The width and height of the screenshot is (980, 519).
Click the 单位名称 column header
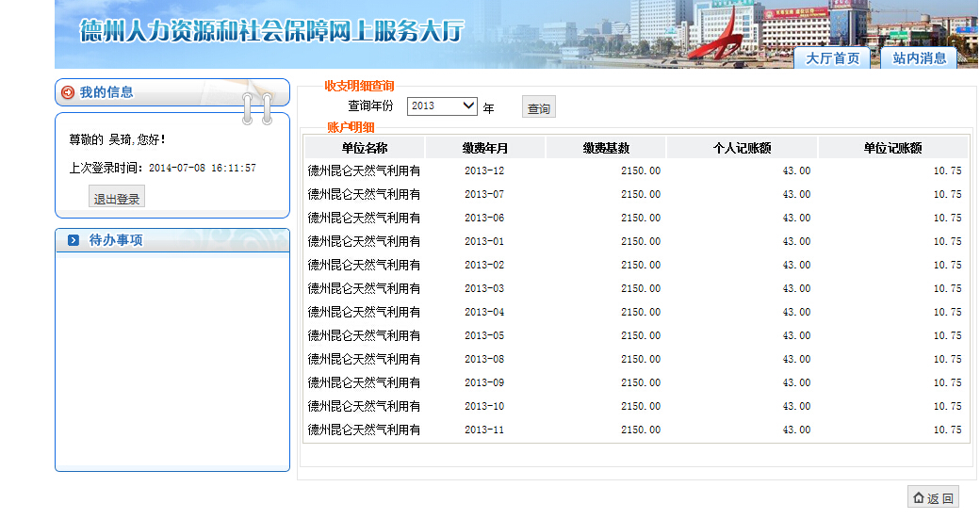click(365, 148)
